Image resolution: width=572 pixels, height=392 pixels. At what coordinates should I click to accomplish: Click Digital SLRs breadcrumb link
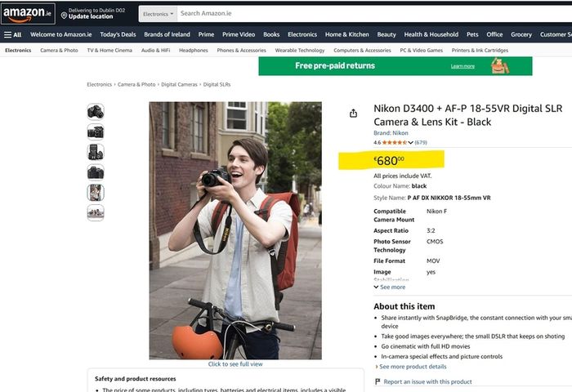217,85
